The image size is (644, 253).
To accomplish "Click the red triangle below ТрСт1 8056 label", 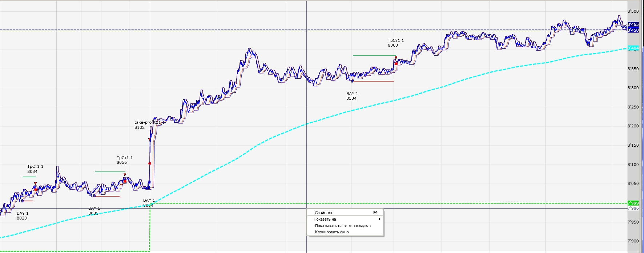I will click(125, 175).
